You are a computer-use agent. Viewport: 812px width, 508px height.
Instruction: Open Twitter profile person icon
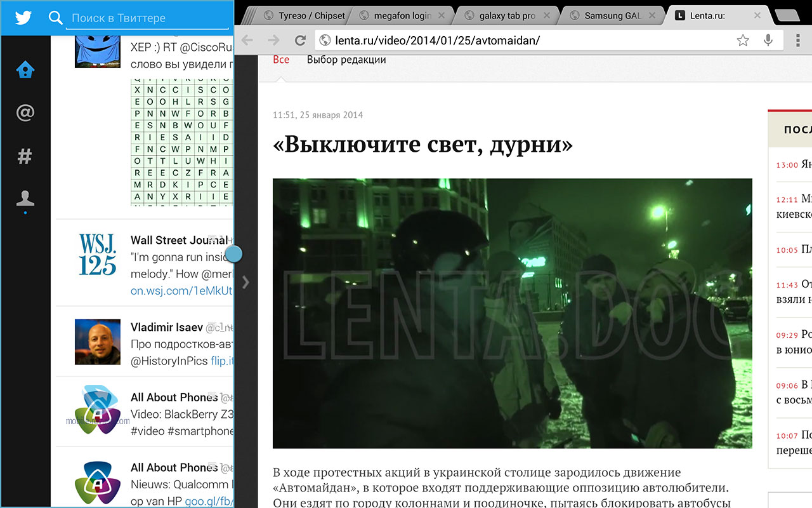tap(25, 198)
